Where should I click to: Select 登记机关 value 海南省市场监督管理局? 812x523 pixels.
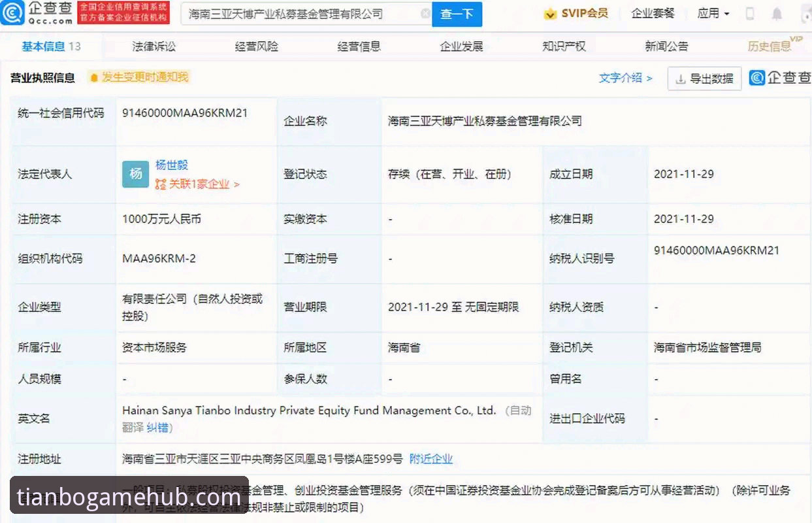point(707,348)
